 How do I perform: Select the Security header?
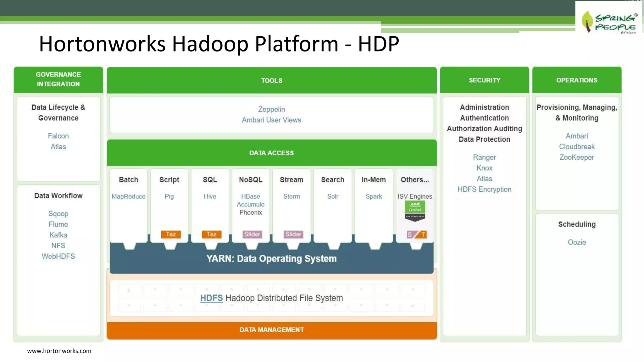click(484, 80)
